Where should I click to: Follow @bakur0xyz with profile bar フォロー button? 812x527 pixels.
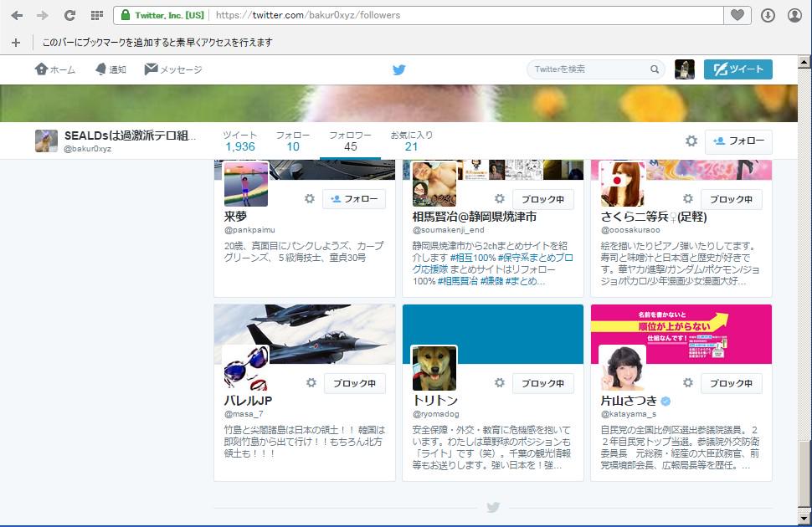pos(738,141)
